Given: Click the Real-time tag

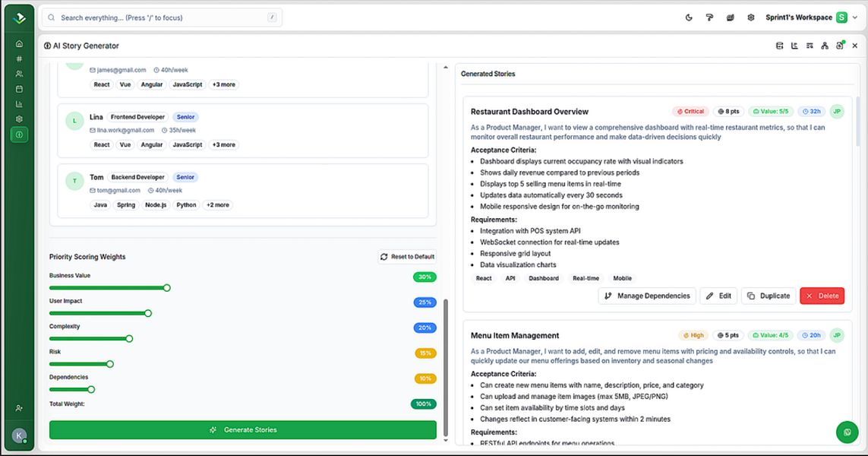Looking at the screenshot, I should tap(586, 279).
